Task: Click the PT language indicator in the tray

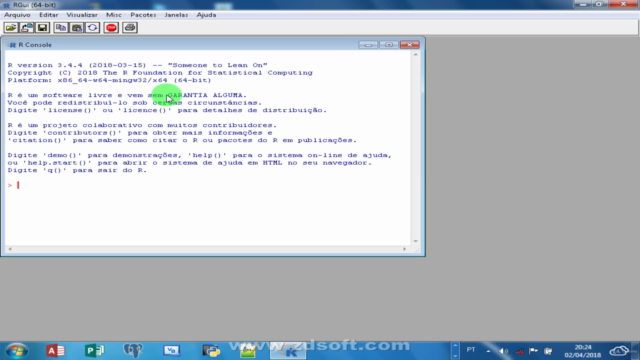Action: tap(471, 350)
